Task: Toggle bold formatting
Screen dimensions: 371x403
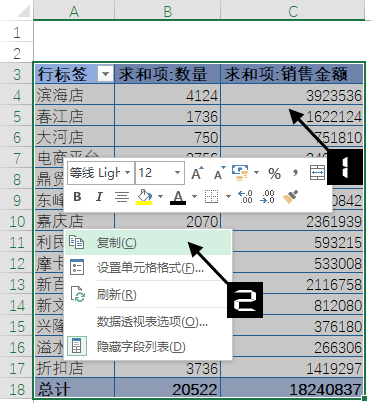Action: pos(77,197)
